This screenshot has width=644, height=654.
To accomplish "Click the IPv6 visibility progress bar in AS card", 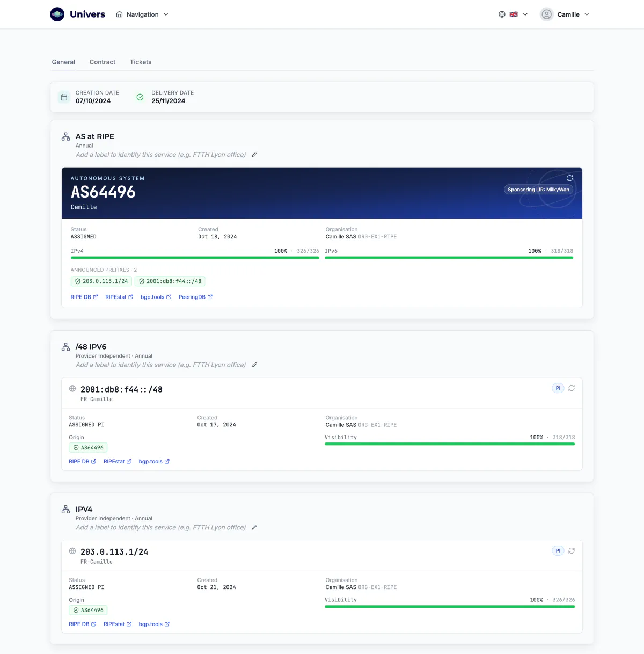I will tap(449, 258).
